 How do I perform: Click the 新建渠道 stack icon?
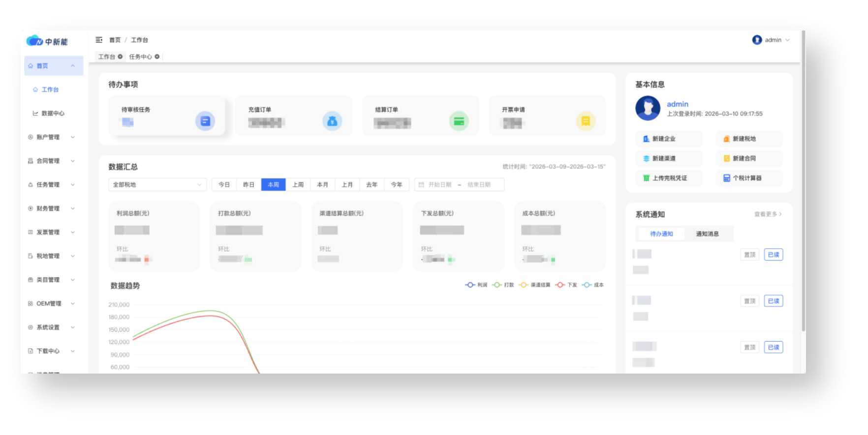[646, 158]
